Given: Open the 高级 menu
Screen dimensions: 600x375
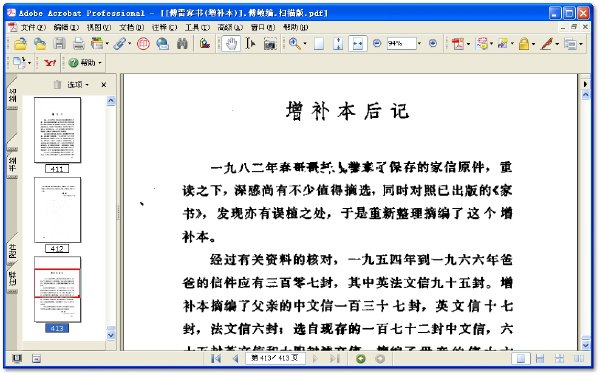Looking at the screenshot, I should [230, 28].
